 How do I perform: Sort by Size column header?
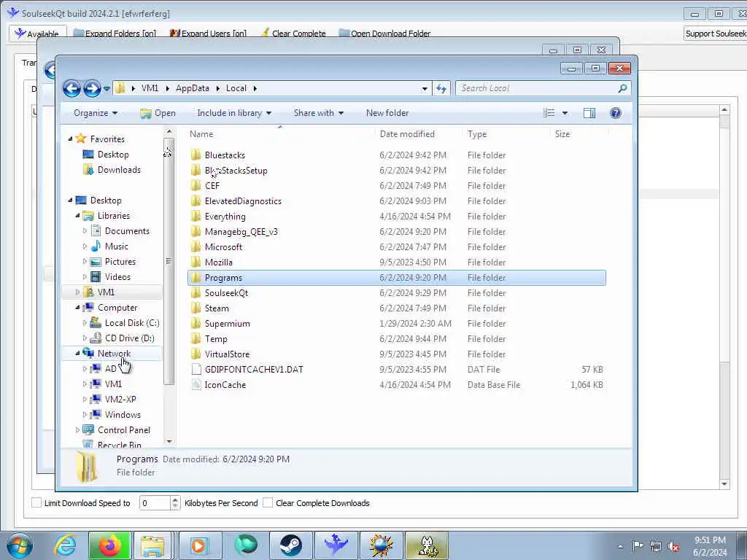pyautogui.click(x=579, y=134)
